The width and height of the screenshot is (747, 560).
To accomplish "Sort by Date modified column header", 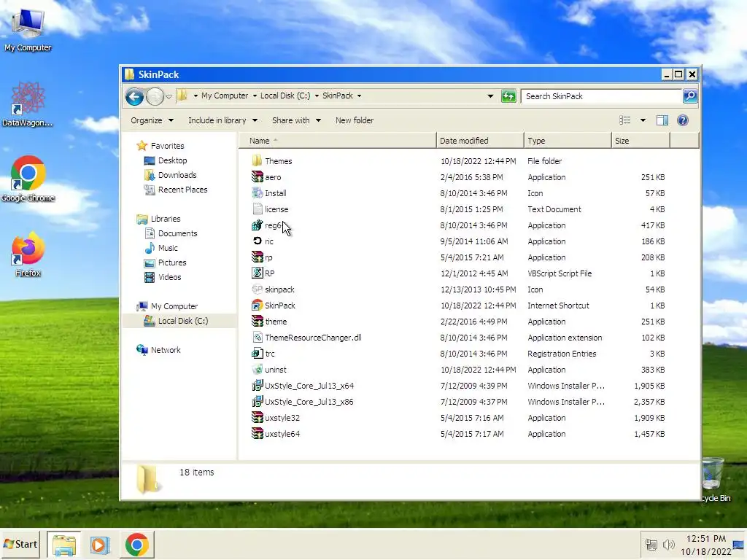I will (480, 141).
